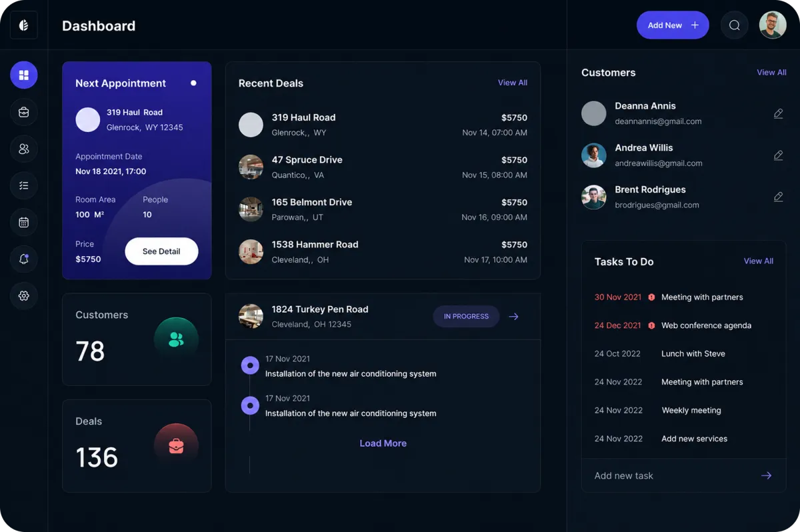Edit customer Deanna Annis with pencil icon

pos(778,113)
